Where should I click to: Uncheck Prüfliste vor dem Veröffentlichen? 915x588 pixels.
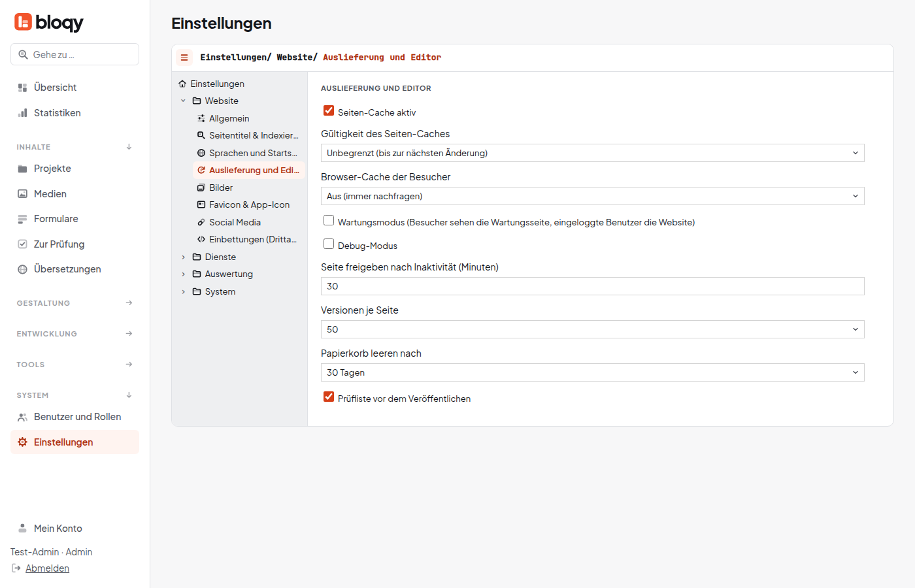[x=329, y=397]
